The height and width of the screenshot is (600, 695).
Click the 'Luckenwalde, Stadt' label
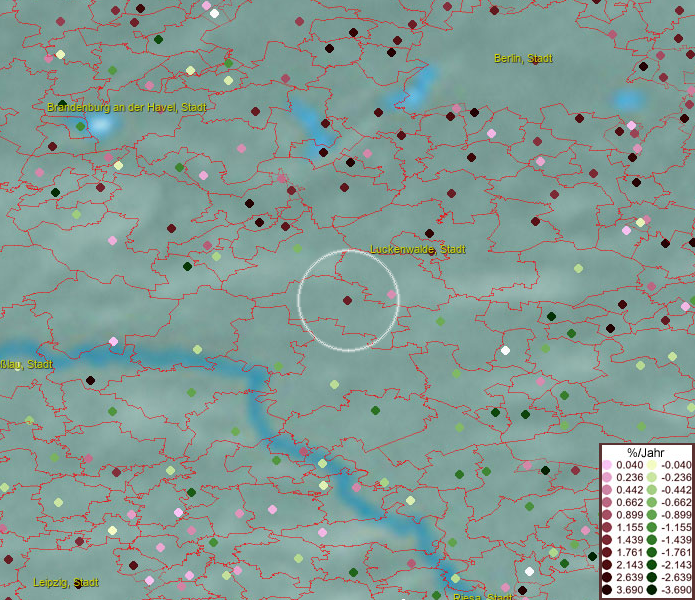click(418, 249)
